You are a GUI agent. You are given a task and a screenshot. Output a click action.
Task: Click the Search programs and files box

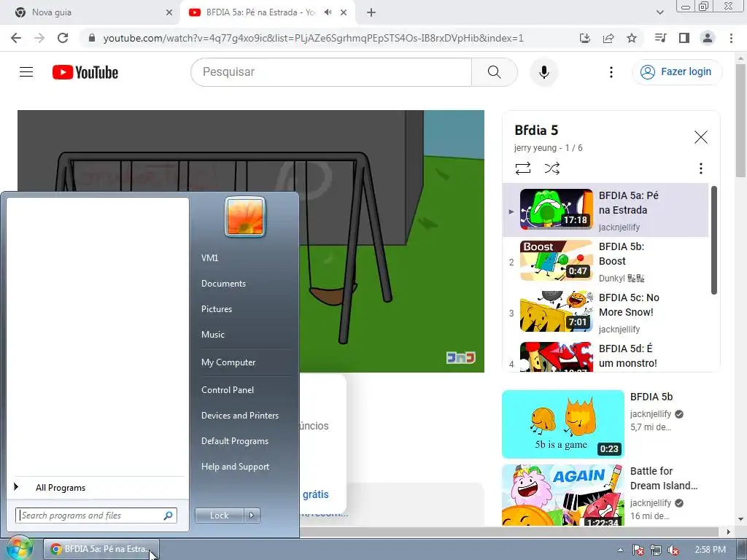point(96,516)
